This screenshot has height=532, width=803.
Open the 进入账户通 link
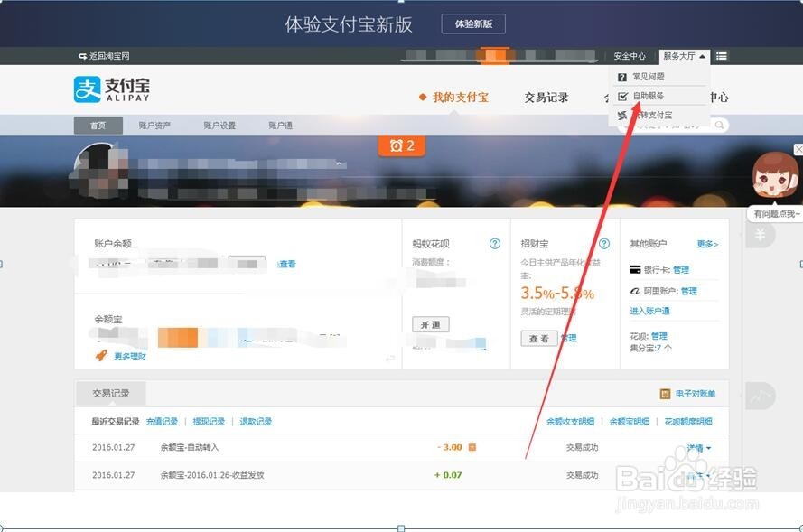(649, 311)
